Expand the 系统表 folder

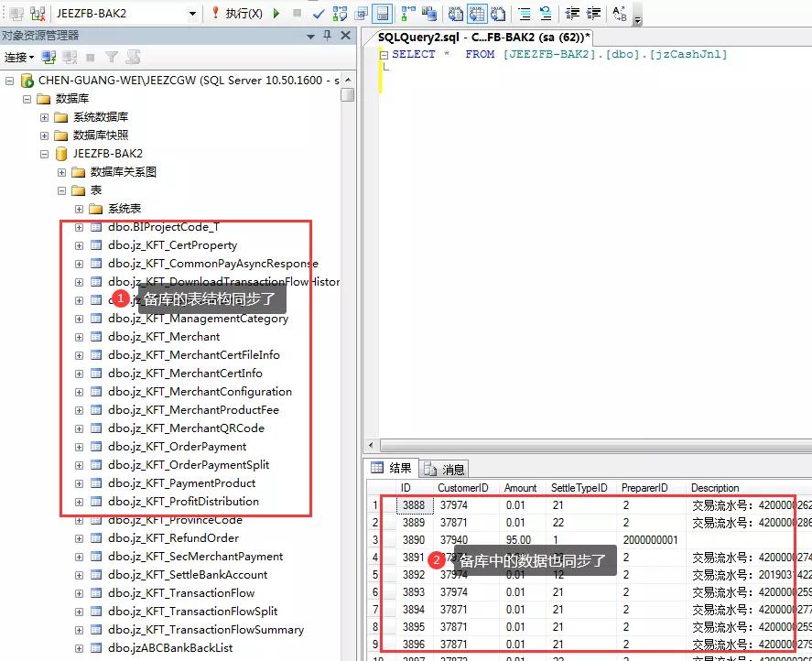click(x=79, y=210)
